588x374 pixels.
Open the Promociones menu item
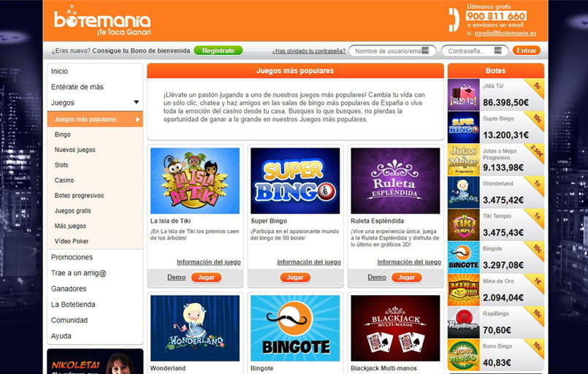[x=72, y=257]
